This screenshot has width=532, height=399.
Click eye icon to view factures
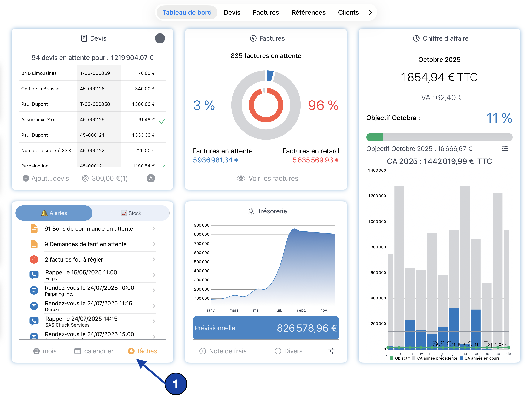[x=241, y=178]
